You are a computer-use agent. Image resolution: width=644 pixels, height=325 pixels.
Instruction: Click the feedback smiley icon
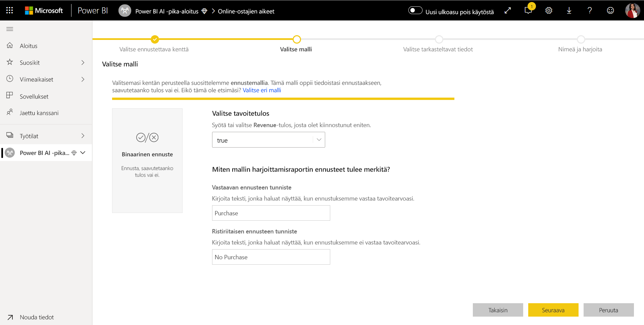pyautogui.click(x=610, y=10)
